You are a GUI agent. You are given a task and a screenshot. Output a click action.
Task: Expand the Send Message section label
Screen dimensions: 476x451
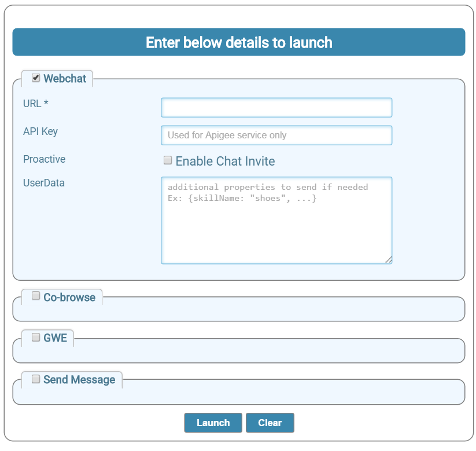pyautogui.click(x=79, y=380)
